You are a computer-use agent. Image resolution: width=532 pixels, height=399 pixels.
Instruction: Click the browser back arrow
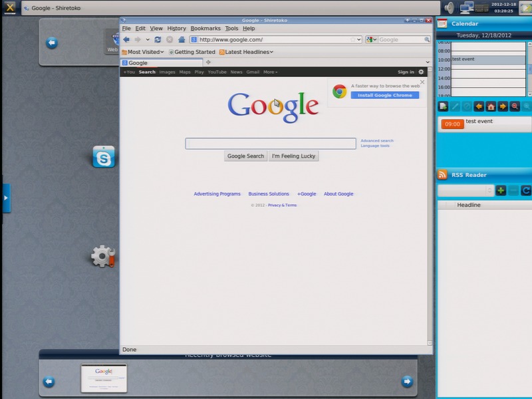click(126, 40)
